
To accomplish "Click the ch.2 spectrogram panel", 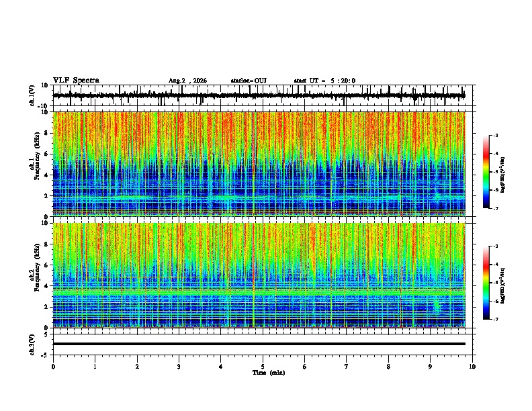I will click(259, 275).
